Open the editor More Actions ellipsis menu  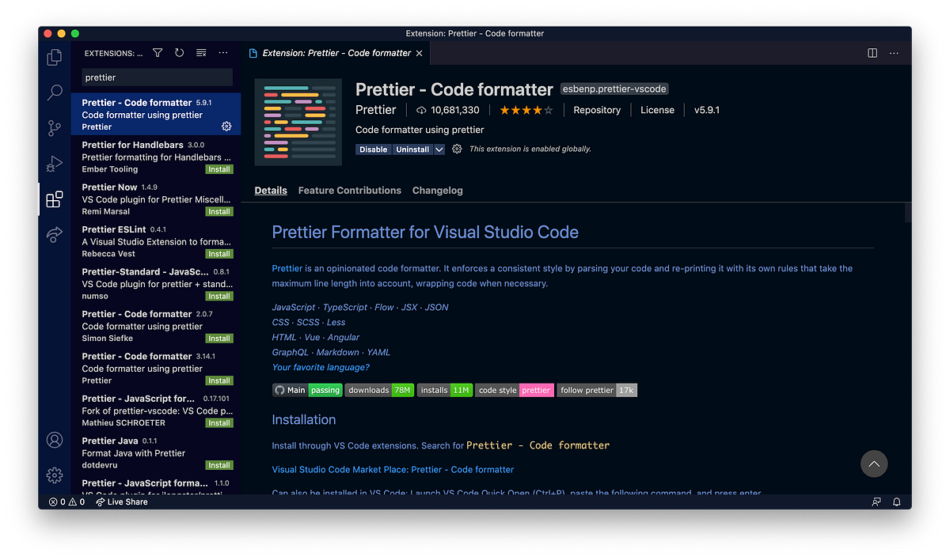click(x=894, y=53)
